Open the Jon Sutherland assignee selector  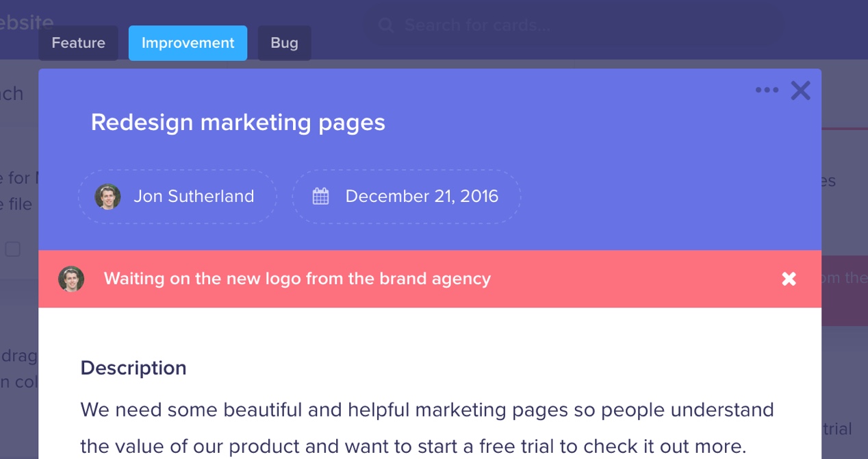coord(194,197)
